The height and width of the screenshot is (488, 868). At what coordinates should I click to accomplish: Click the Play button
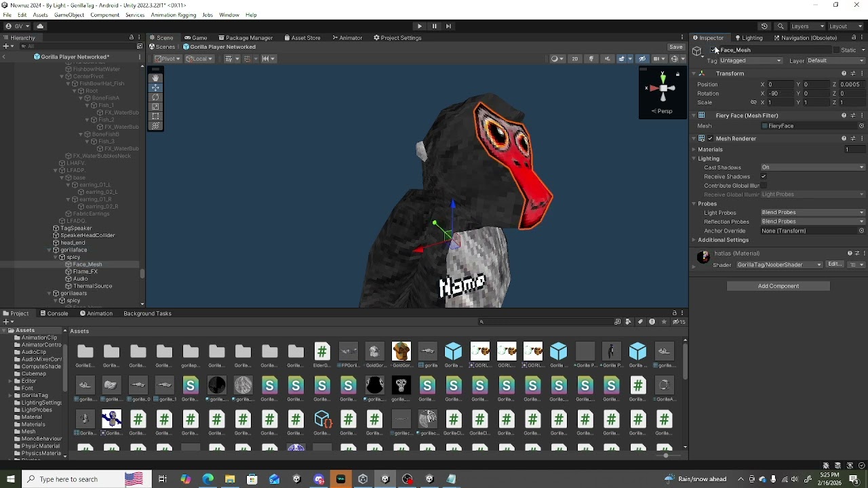(420, 26)
